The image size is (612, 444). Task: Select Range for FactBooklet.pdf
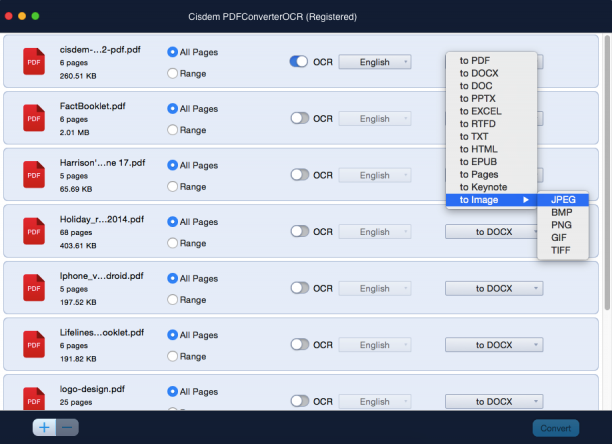tap(173, 130)
